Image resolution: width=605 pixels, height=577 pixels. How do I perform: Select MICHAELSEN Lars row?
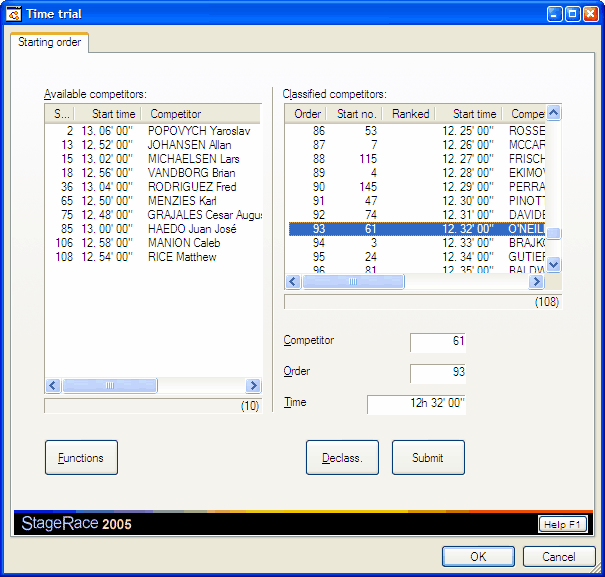coord(153,159)
